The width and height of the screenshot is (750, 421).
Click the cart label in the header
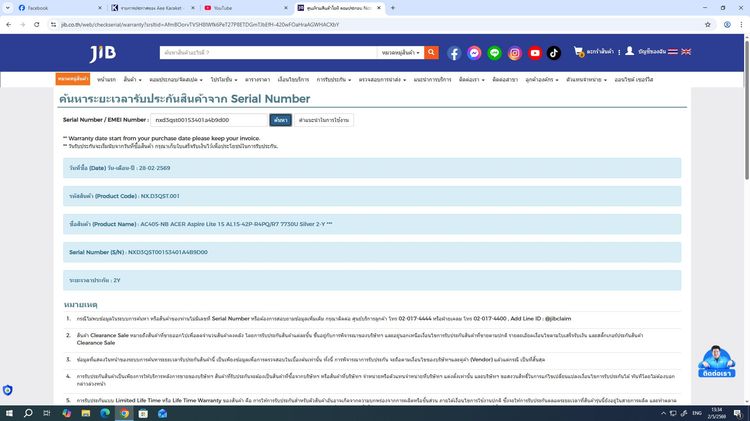tap(600, 52)
